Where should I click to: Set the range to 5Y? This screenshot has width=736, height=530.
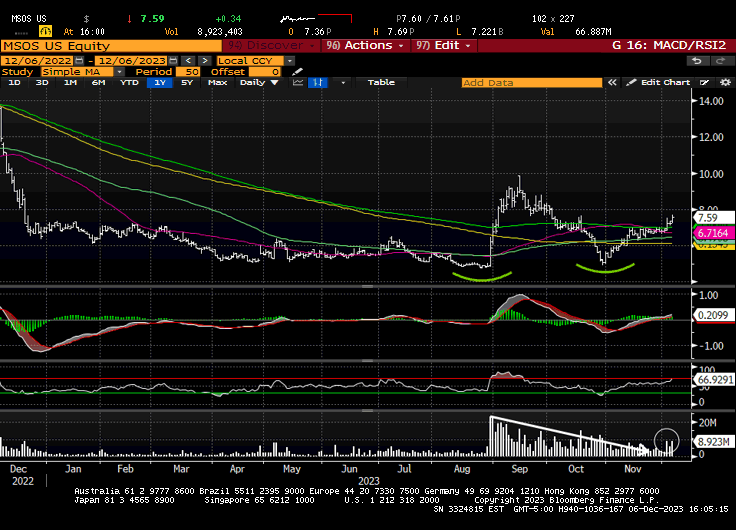point(187,83)
